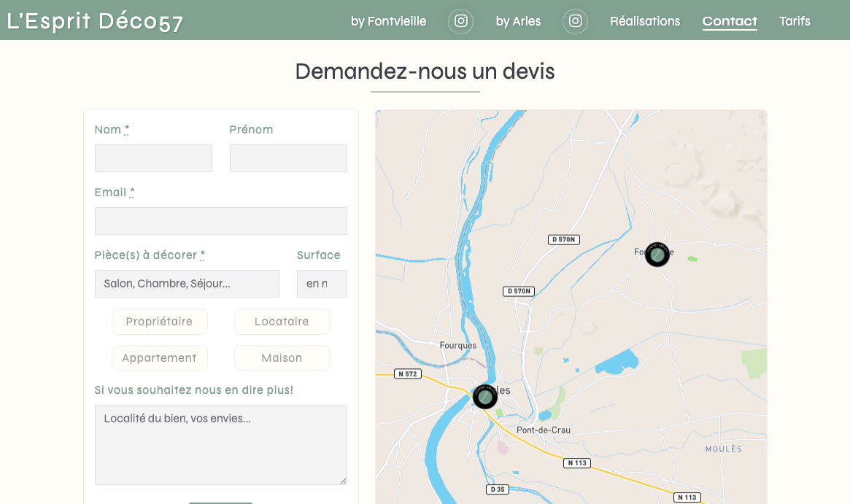Click the Fontvieille map marker

657,255
